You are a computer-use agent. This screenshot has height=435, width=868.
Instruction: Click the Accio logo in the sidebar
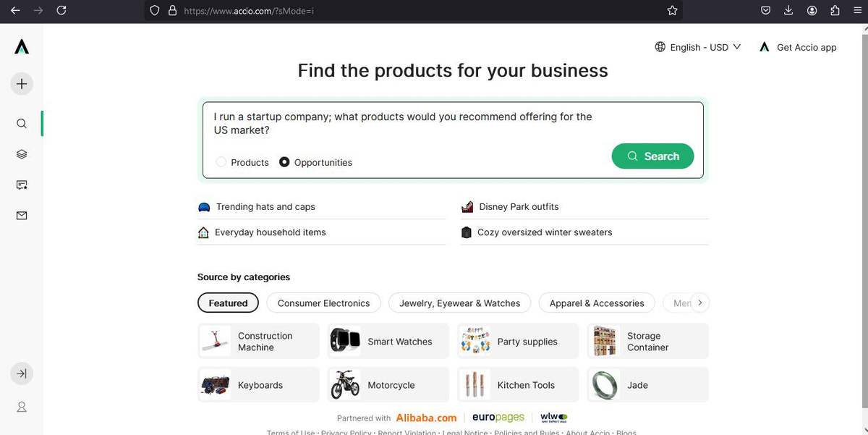(x=22, y=47)
